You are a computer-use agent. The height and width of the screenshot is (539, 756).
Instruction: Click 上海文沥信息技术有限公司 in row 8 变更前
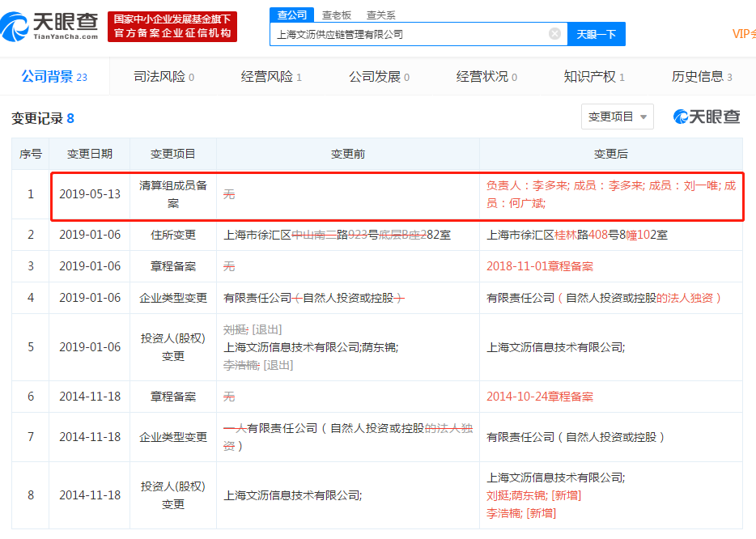(x=293, y=495)
